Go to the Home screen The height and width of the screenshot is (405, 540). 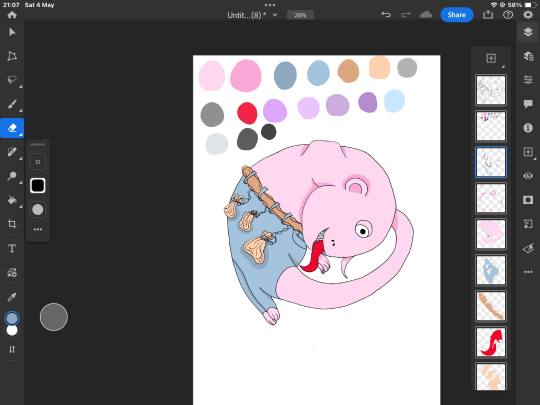pos(12,15)
